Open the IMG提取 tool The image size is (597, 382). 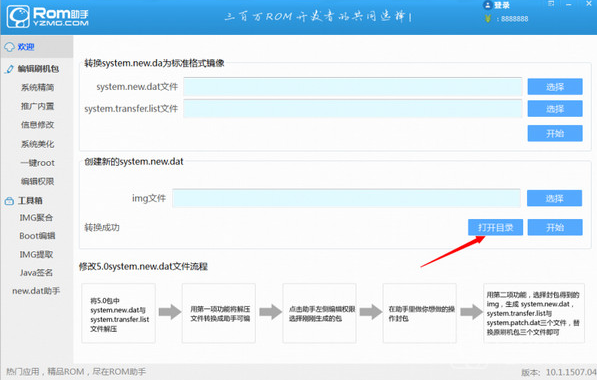(36, 254)
